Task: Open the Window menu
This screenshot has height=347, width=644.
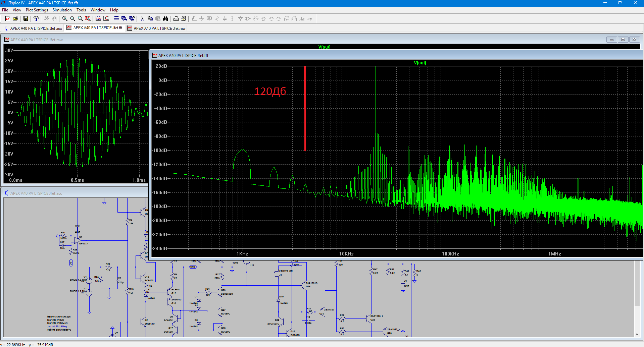Action: click(98, 10)
